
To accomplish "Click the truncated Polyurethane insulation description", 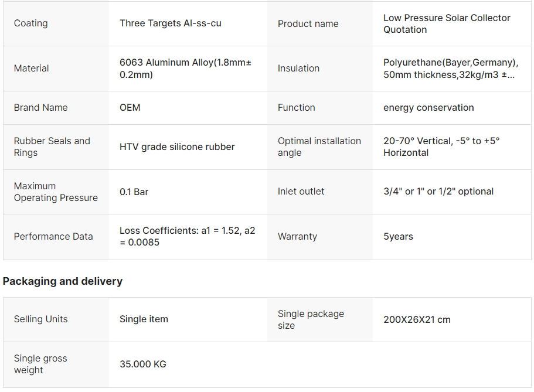I will pyautogui.click(x=450, y=69).
